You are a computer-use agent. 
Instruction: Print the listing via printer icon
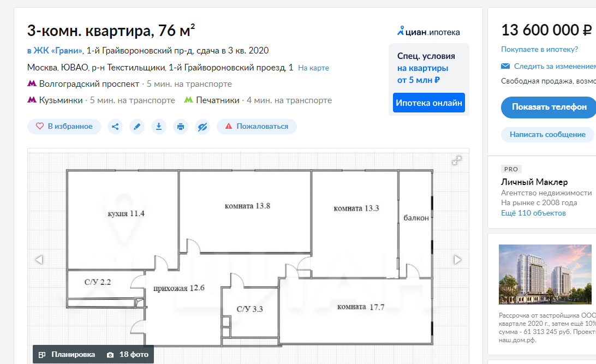click(181, 127)
